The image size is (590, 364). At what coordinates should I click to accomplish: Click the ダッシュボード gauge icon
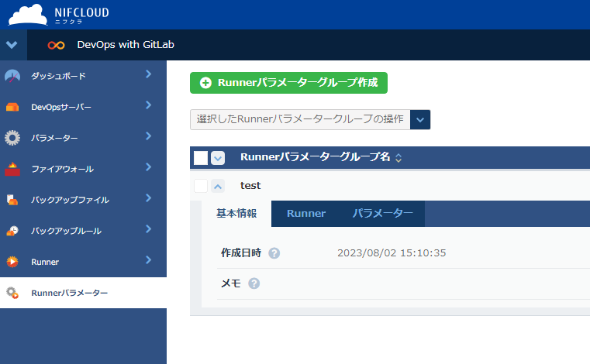click(x=12, y=76)
